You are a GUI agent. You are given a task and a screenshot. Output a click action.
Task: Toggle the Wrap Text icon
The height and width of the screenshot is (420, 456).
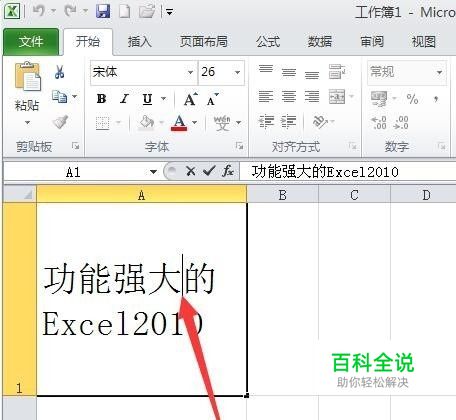click(x=337, y=71)
